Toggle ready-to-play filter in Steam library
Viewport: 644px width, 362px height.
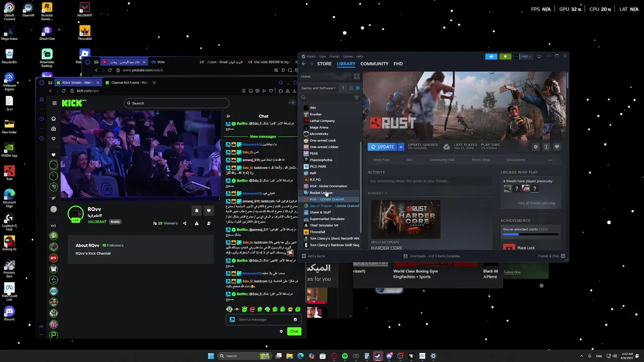(x=358, y=88)
